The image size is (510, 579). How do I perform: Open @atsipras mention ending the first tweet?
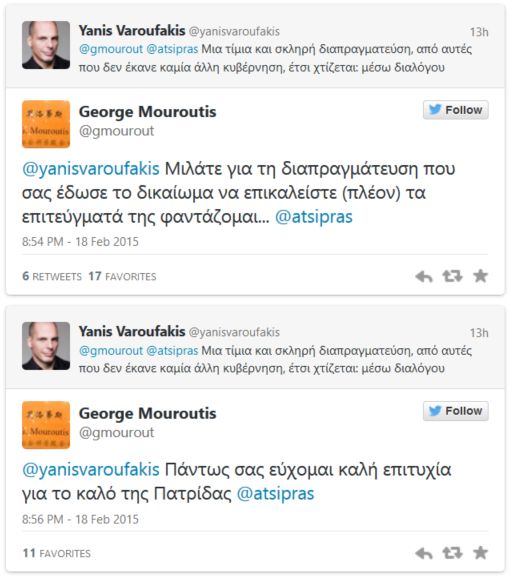tap(314, 217)
